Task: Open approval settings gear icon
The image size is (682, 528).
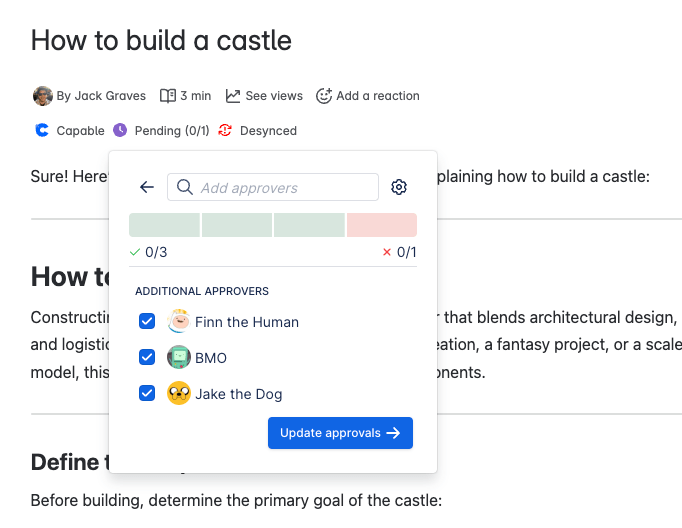Action: [x=399, y=187]
